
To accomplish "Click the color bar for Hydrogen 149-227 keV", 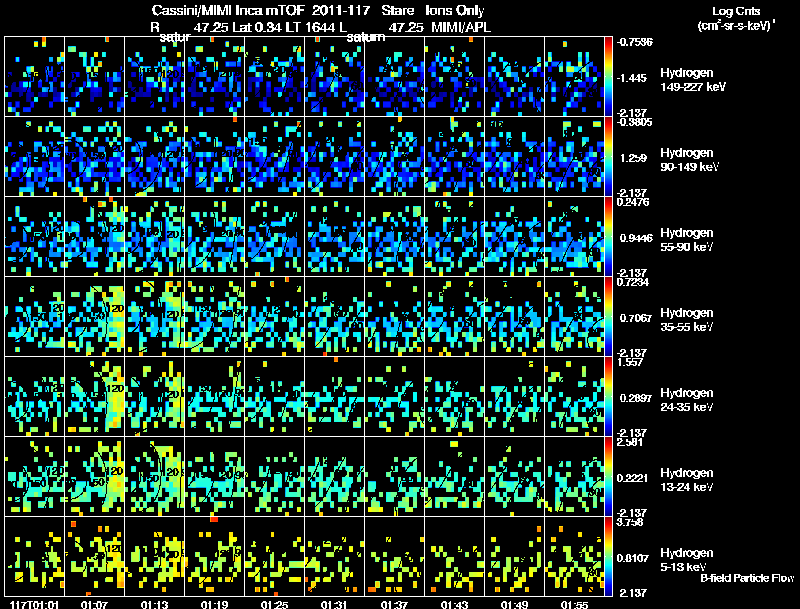I will coord(608,77).
